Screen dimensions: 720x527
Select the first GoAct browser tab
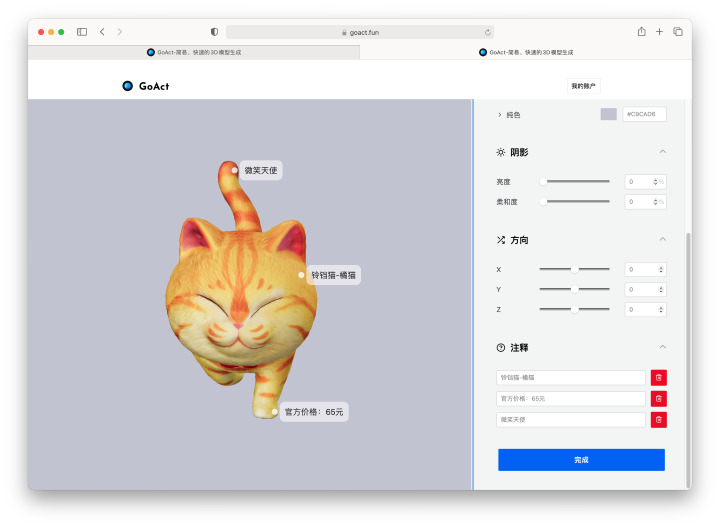click(194, 52)
